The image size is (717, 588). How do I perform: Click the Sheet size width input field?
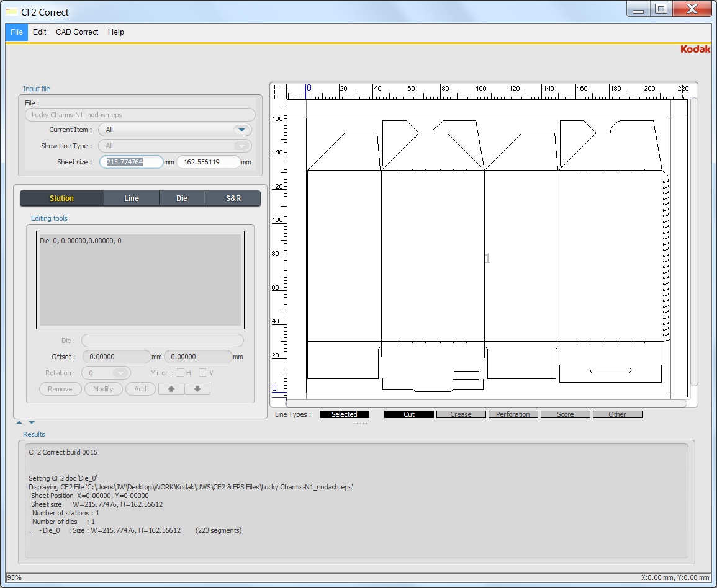coord(131,162)
